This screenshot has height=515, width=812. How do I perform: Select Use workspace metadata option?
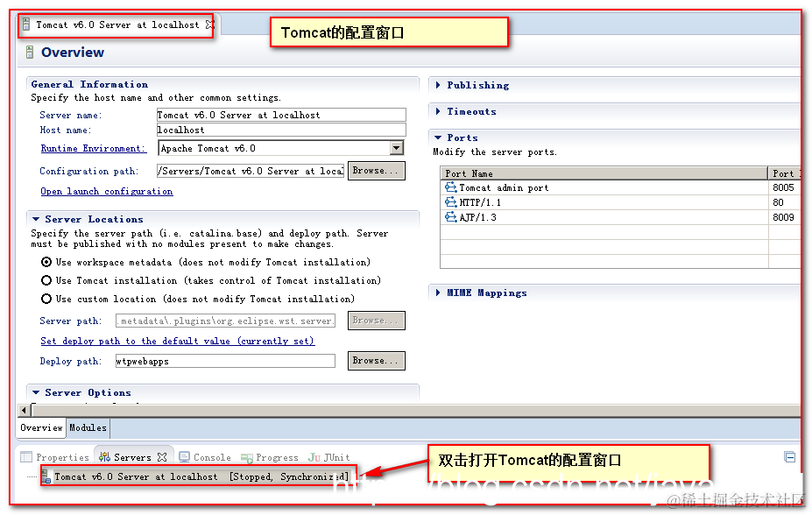pyautogui.click(x=46, y=262)
